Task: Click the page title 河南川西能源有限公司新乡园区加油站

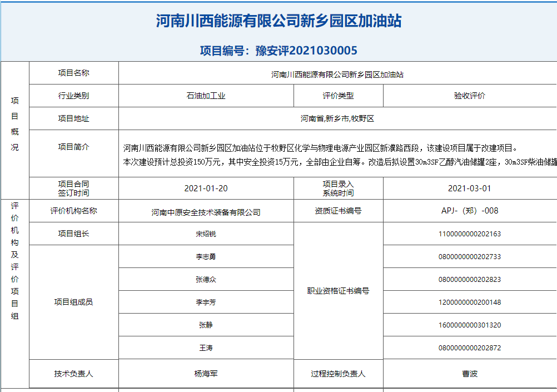Action: point(279,21)
